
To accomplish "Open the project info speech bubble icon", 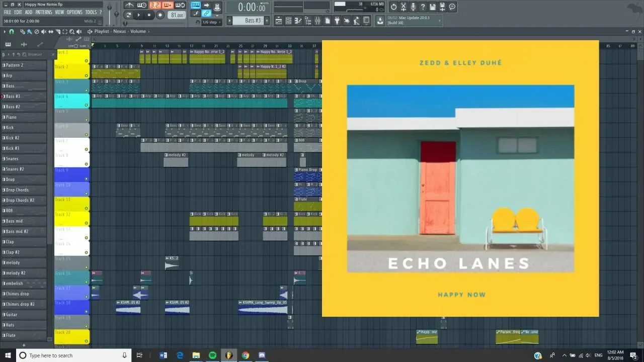I will (x=452, y=7).
